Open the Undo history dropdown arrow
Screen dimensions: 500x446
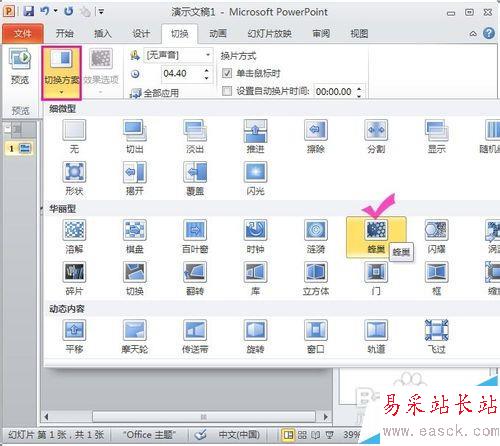[56, 12]
